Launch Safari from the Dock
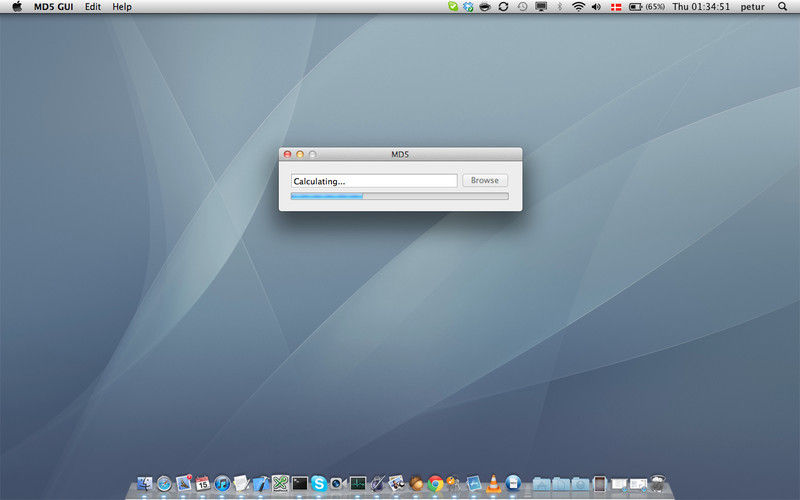Viewport: 800px width, 500px height. (x=164, y=483)
